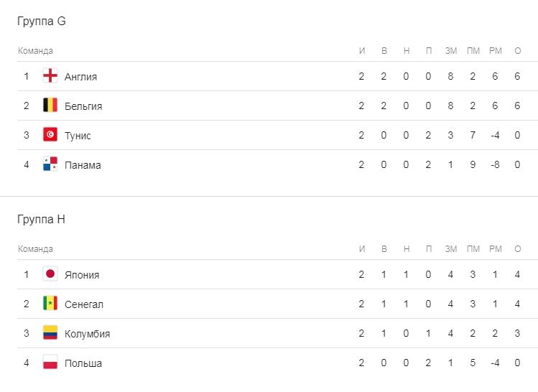Click the Команда column header in Group H

(35, 249)
